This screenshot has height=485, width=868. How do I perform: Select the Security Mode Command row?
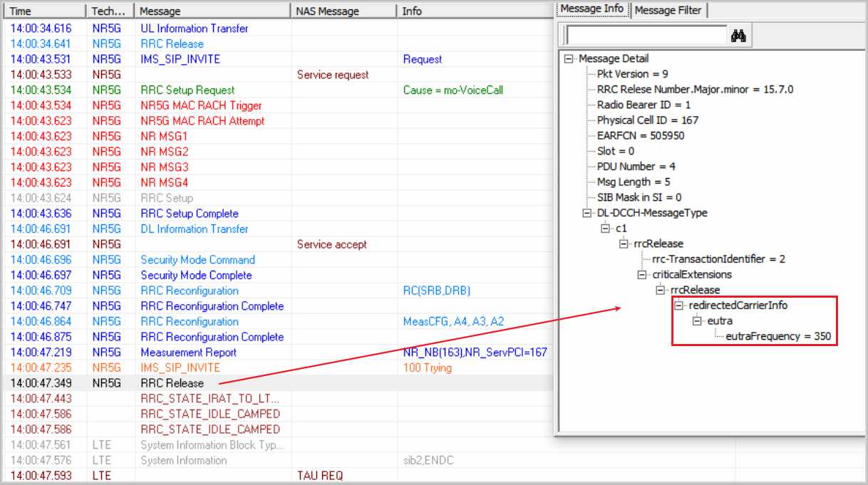pos(197,260)
